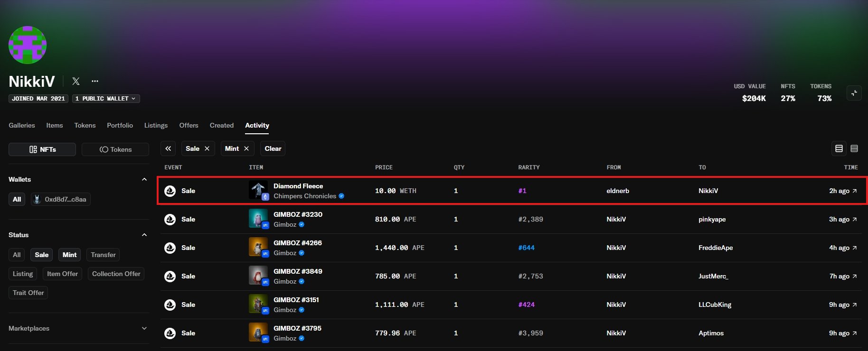The image size is (868, 351).
Task: Open the Offers tab
Action: [189, 125]
